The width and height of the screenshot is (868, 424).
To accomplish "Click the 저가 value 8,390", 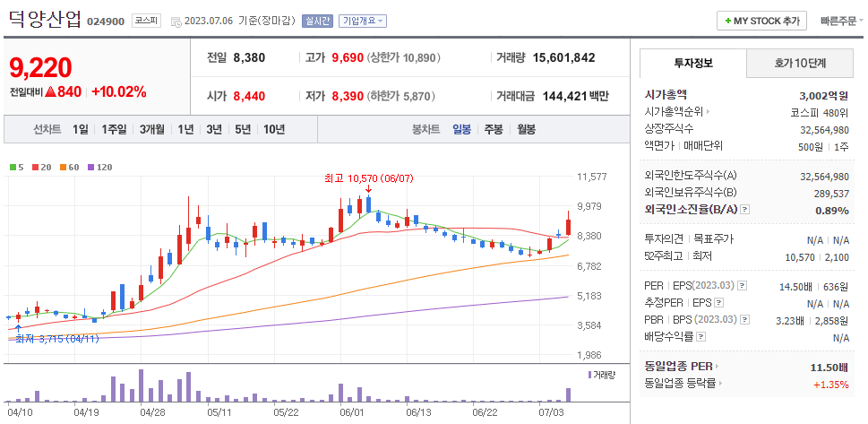I will pyautogui.click(x=348, y=97).
